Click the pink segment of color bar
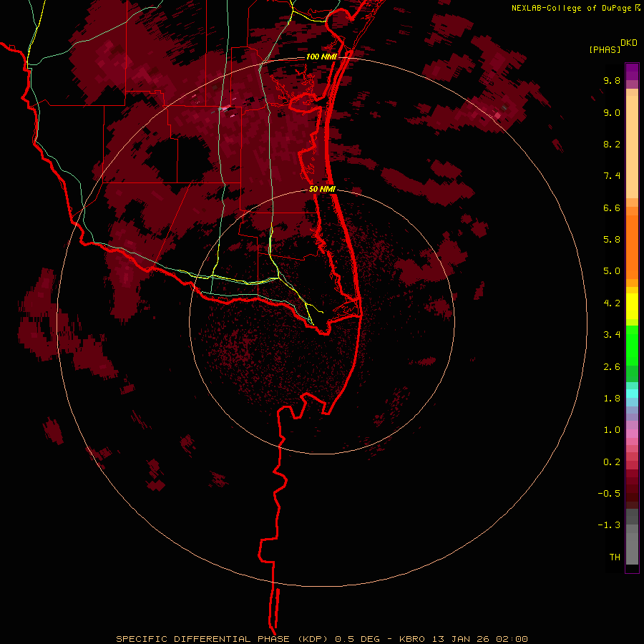 click(632, 434)
